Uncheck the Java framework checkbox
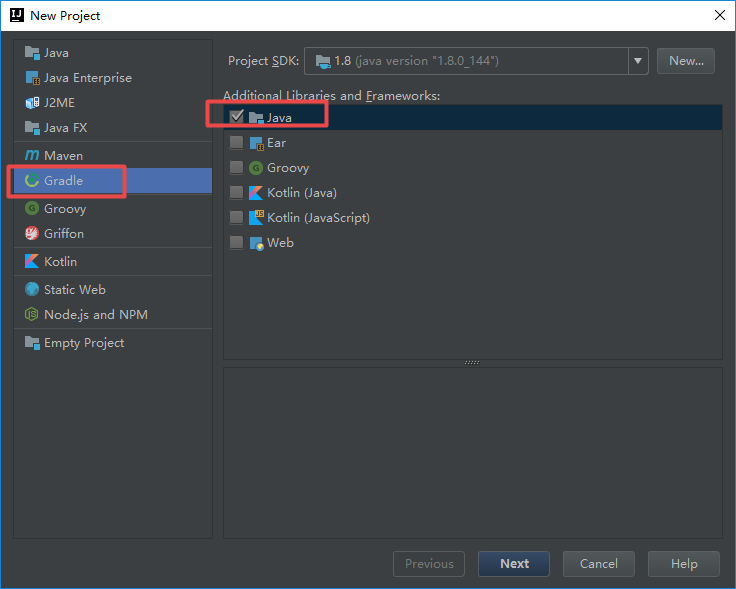The height and width of the screenshot is (589, 736). pyautogui.click(x=237, y=116)
